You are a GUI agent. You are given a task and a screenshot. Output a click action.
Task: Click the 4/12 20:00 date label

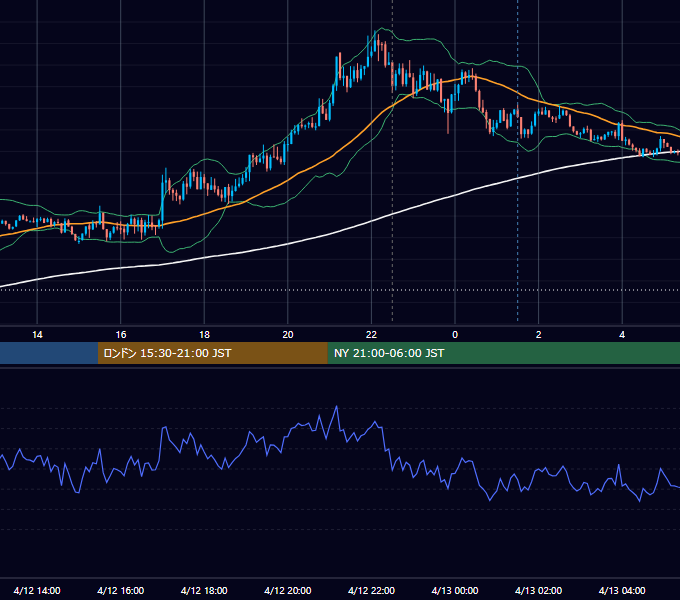click(x=288, y=590)
